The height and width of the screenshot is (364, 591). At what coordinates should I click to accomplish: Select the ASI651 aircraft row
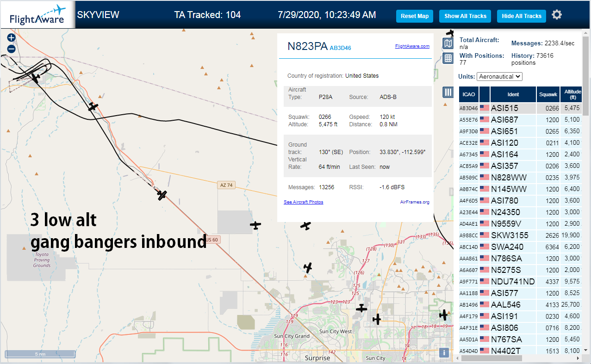click(x=520, y=131)
